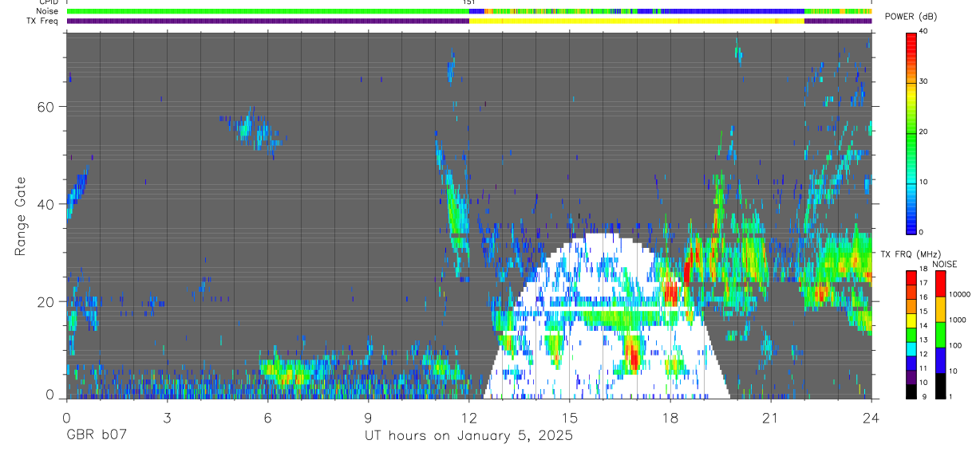This screenshot has height=452, width=980.
Task: Select the blue swatch in the NOISE bar
Action: pos(941,360)
